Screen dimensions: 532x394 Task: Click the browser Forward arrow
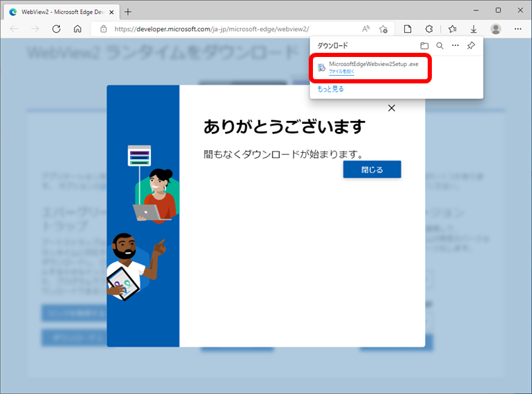coord(35,28)
